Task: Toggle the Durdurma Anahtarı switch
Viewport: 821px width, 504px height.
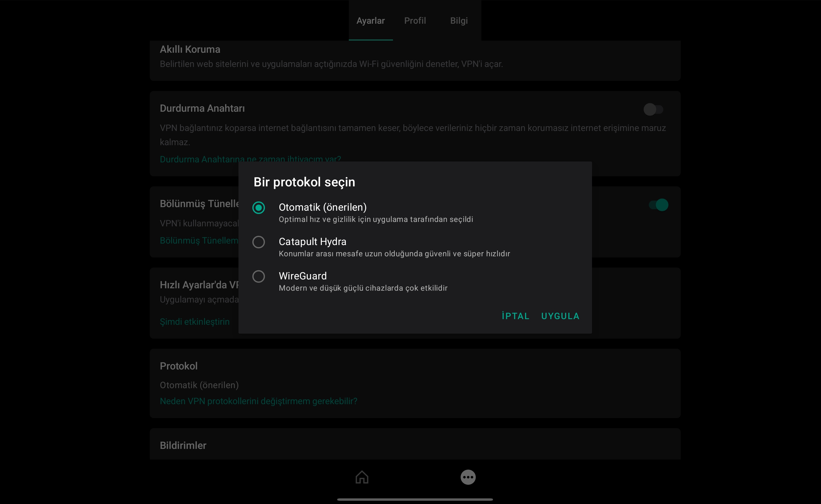Action: (653, 109)
